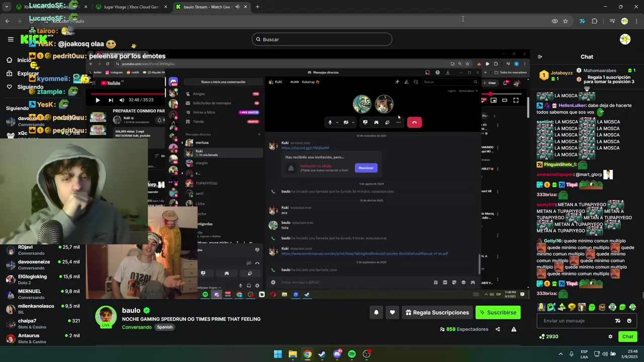Open Siguiendo in the sidebar

(25, 87)
